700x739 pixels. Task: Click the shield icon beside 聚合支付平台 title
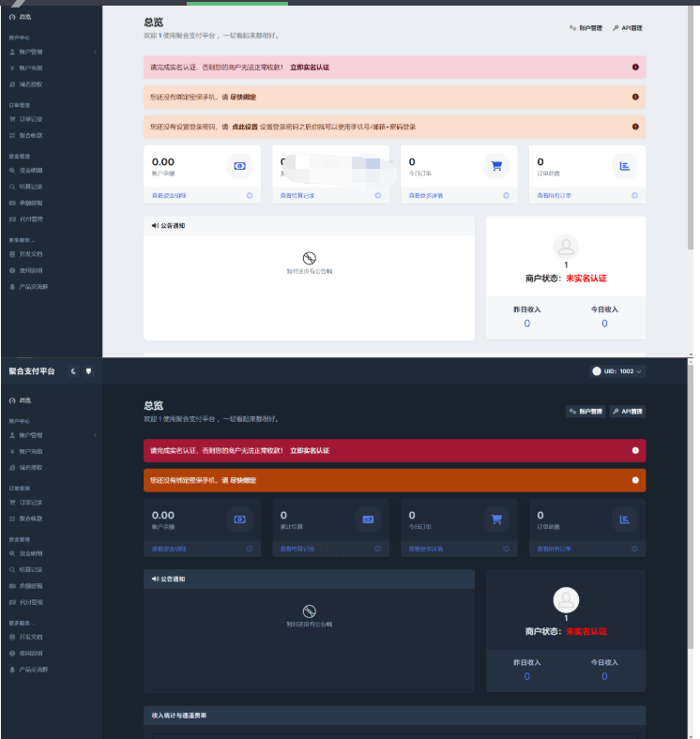click(88, 371)
